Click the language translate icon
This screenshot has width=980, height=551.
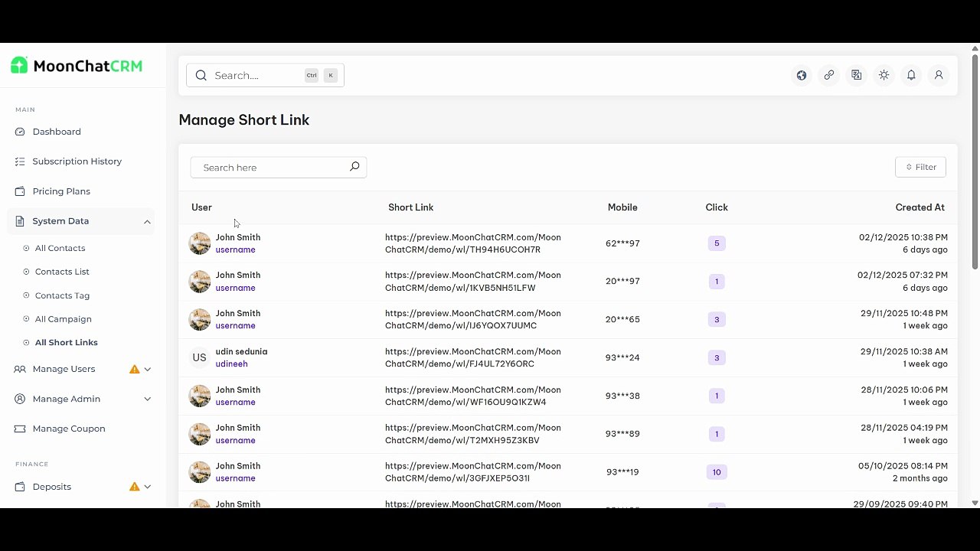point(857,75)
